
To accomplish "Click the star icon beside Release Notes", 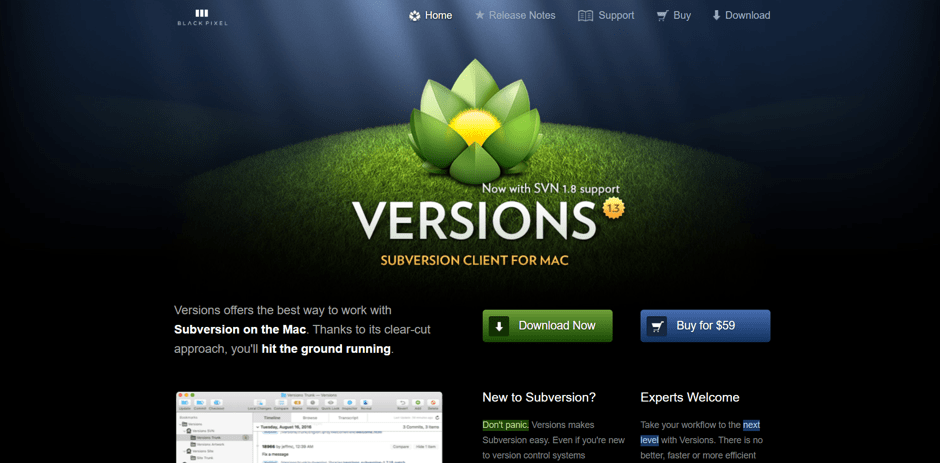I will tap(480, 16).
